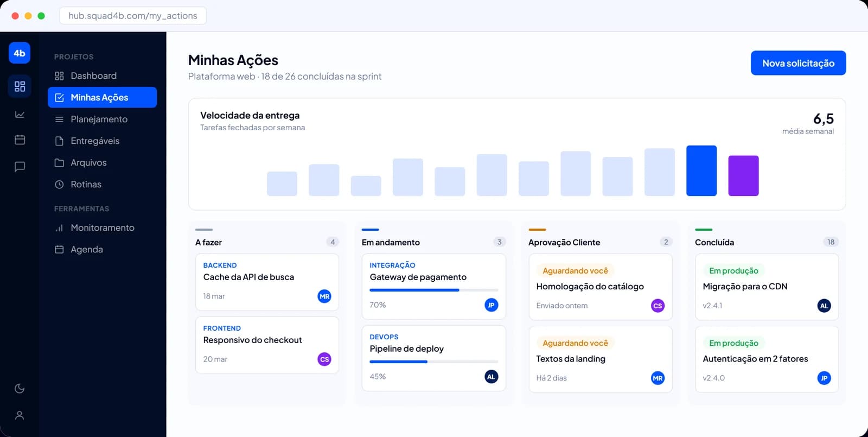Image resolution: width=868 pixels, height=437 pixels.
Task: Open Planejamento in the sidebar
Action: (x=102, y=119)
